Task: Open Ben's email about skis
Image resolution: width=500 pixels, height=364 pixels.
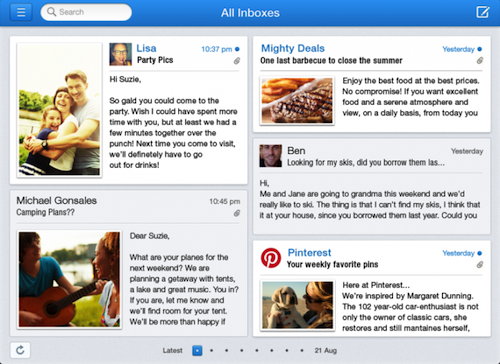Action: point(372,187)
